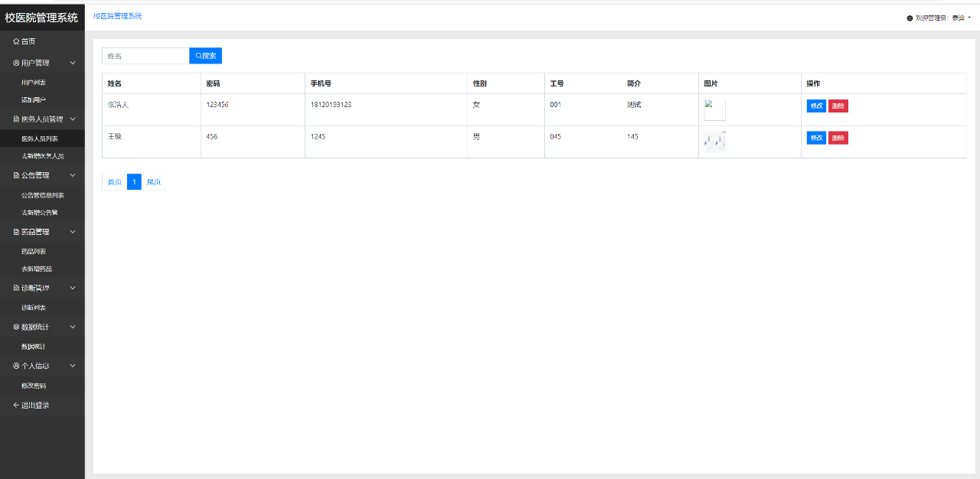The width and height of the screenshot is (980, 479).
Task: Collapse the 公告管理 menu chevron
Action: click(x=73, y=175)
